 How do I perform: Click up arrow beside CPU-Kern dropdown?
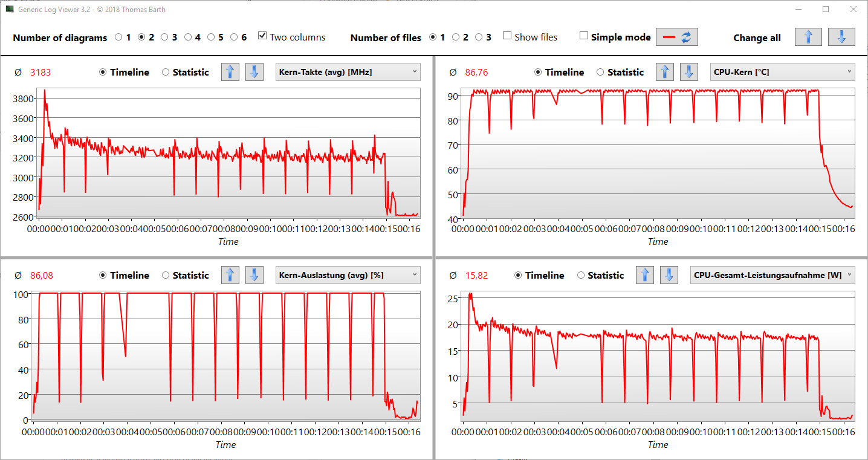pos(665,72)
